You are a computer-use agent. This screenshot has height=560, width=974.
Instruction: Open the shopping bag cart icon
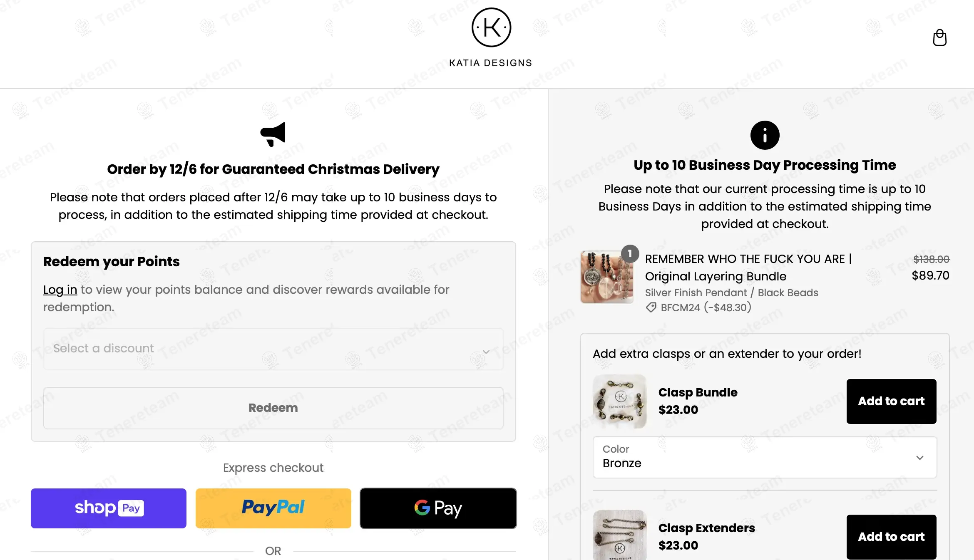[x=939, y=38]
